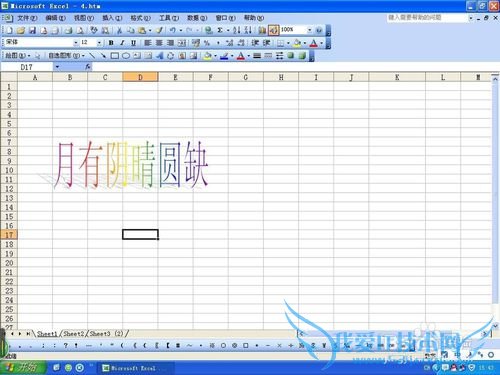Toggle the Select Objects pointer
500x375 pixels.
(x=37, y=56)
